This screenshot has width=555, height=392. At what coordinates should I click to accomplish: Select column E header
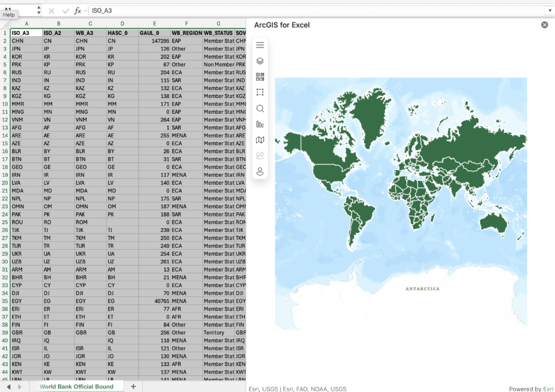154,24
